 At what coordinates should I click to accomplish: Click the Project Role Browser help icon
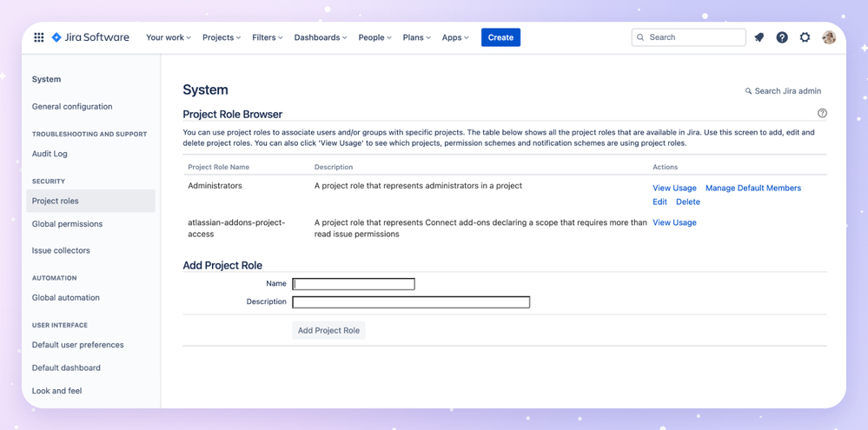[x=822, y=113]
